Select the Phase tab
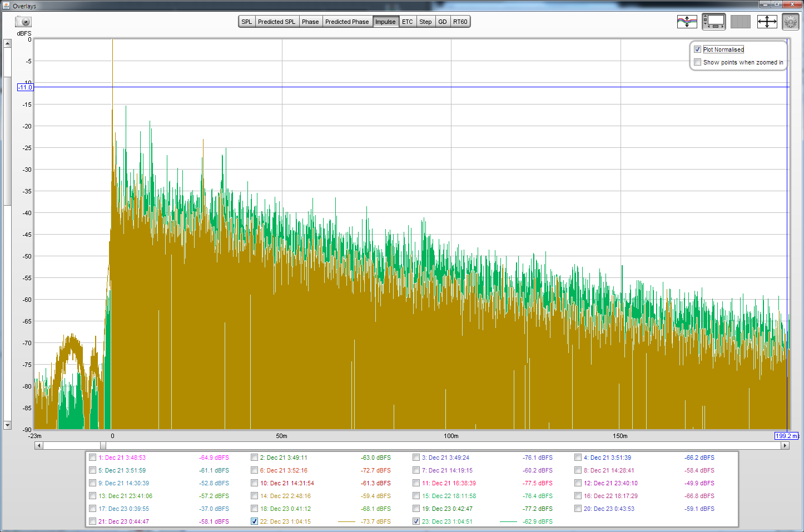Screen dimensions: 804x532 pos(310,22)
